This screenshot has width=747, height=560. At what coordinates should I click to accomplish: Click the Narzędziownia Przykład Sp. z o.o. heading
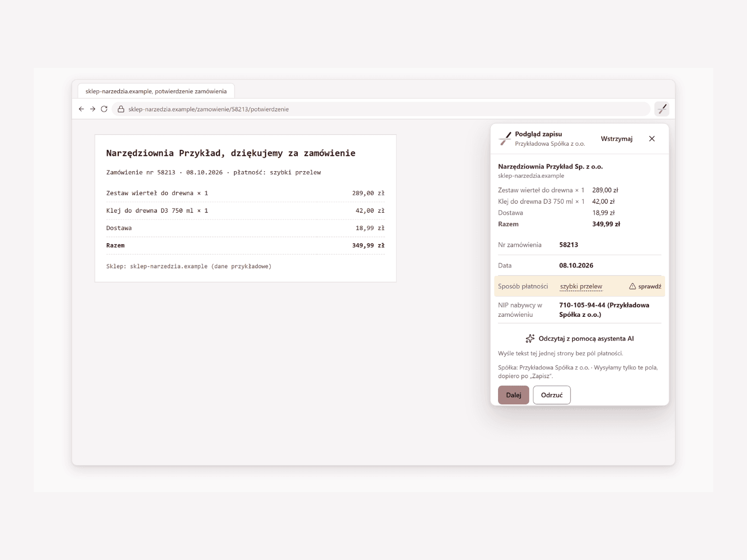pyautogui.click(x=550, y=166)
